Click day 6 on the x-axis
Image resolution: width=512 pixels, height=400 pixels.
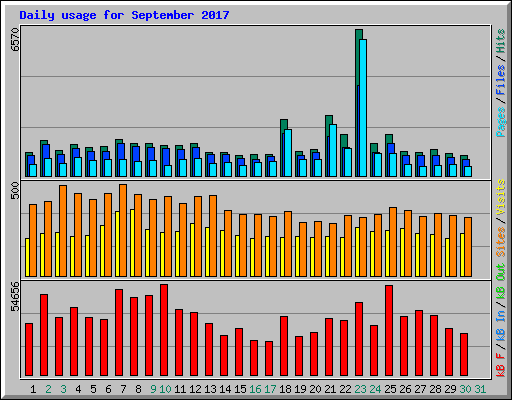click(x=108, y=389)
